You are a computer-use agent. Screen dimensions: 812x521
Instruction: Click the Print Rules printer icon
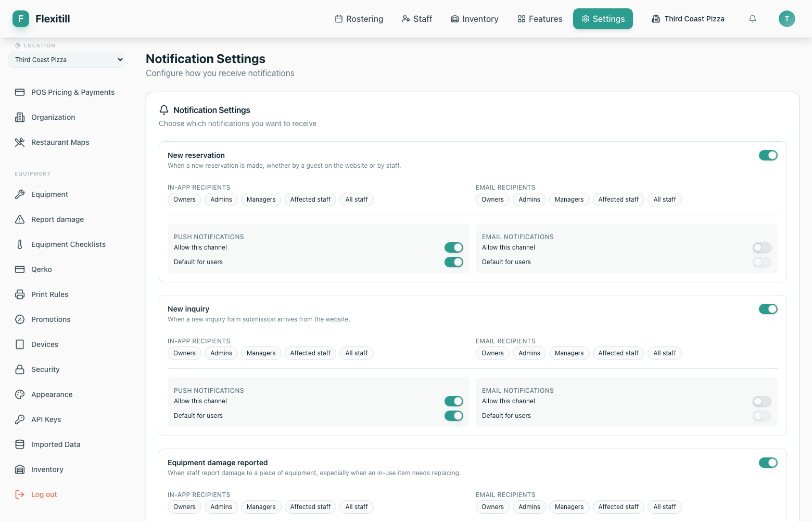(x=20, y=294)
